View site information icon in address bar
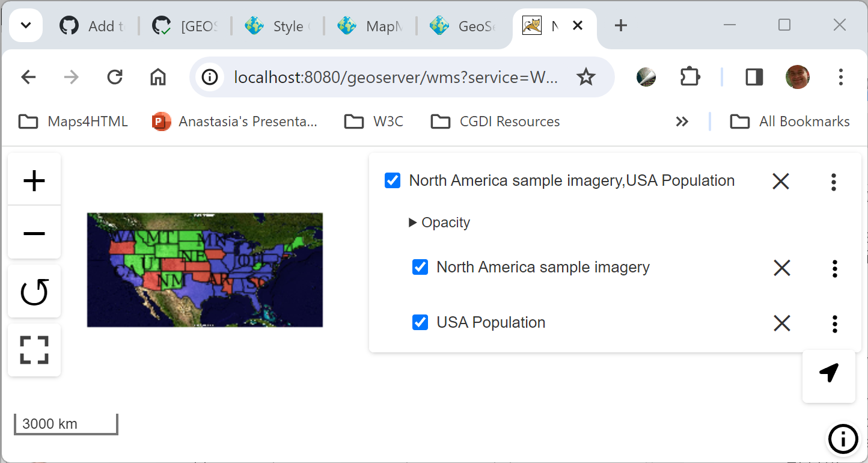868x463 pixels. pyautogui.click(x=210, y=77)
